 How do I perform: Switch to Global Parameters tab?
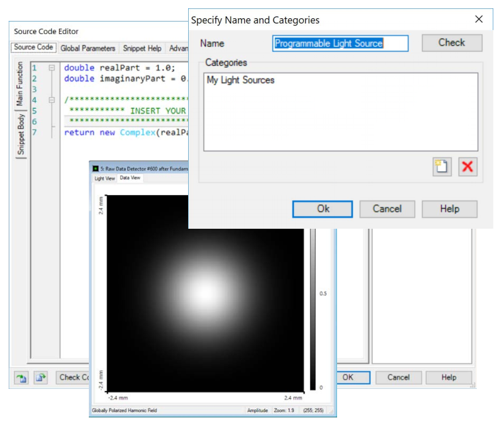pyautogui.click(x=88, y=48)
